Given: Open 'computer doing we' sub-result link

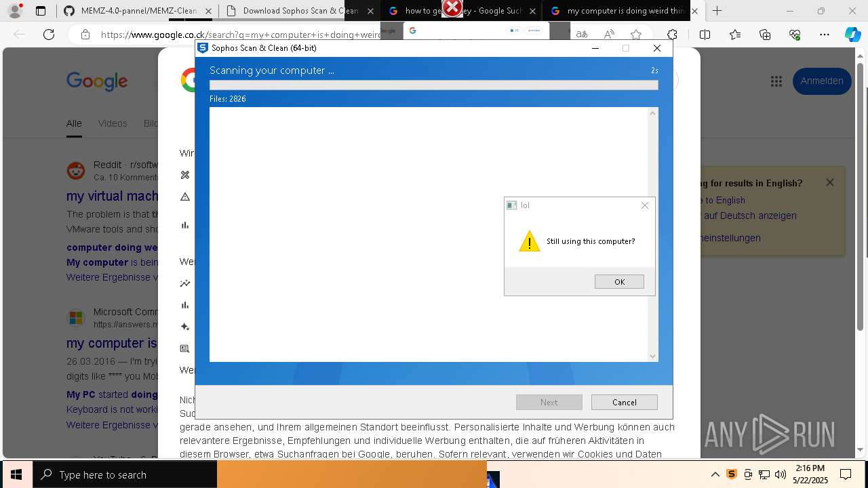Looking at the screenshot, I should pos(112,247).
